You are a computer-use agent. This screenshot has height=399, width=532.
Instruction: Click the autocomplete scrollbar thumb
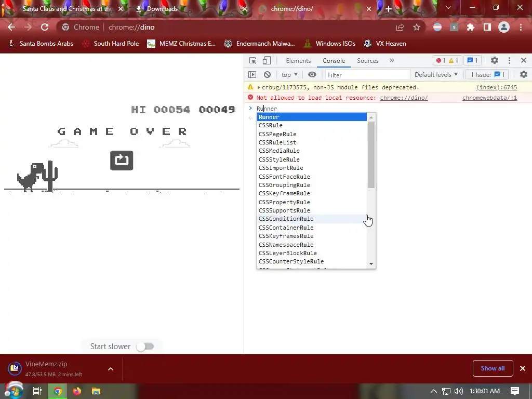(371, 155)
